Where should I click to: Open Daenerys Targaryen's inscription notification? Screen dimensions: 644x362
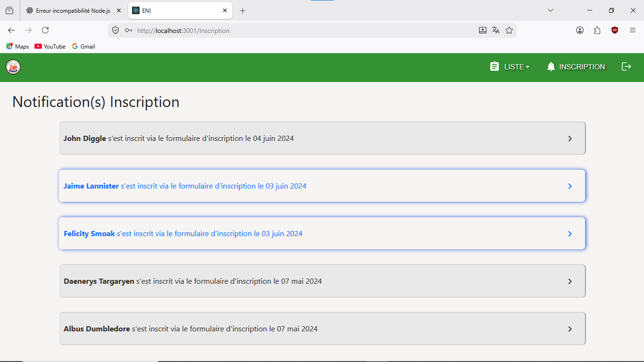click(x=322, y=281)
